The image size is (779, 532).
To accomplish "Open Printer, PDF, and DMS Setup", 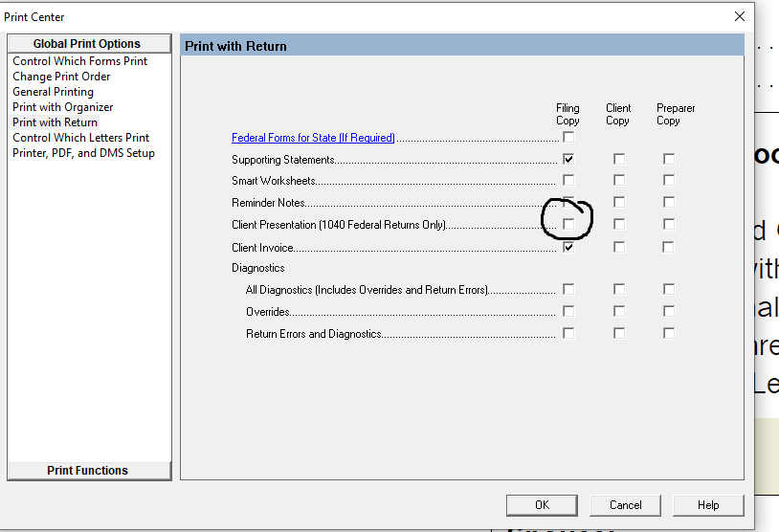I will (x=83, y=153).
